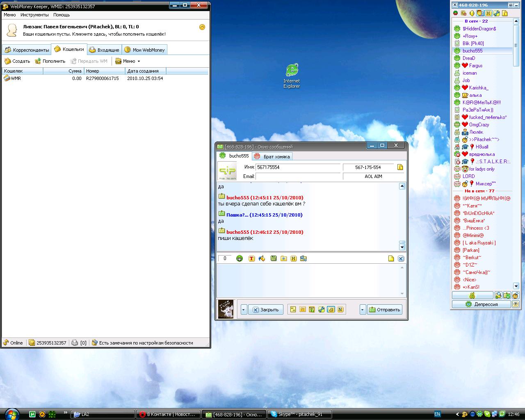Viewport: 525px width, 420px height.
Task: Click the yellow note page icon above input
Action: (x=391, y=258)
